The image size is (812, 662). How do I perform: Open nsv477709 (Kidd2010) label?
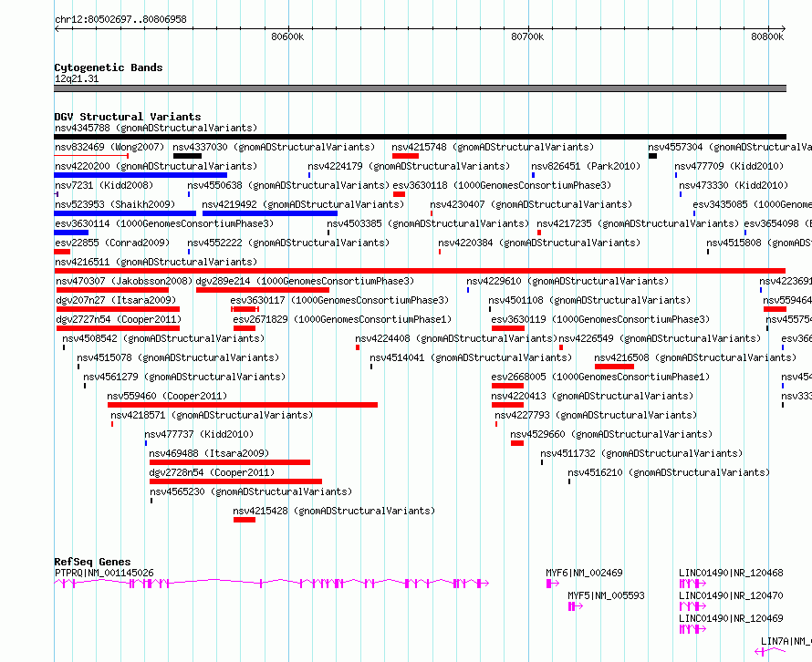tap(729, 166)
